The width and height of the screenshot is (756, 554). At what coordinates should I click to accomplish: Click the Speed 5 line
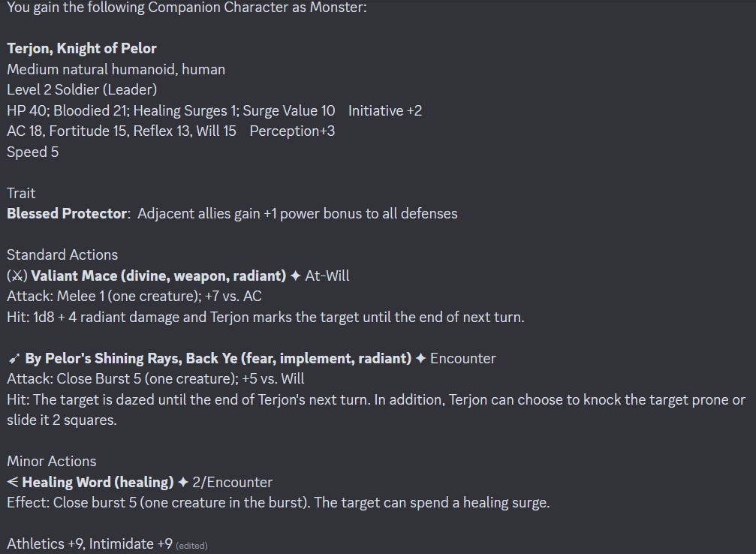[33, 152]
